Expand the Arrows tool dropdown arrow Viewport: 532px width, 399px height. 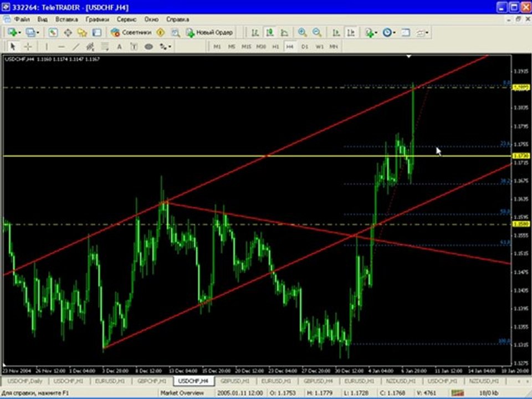[x=170, y=47]
